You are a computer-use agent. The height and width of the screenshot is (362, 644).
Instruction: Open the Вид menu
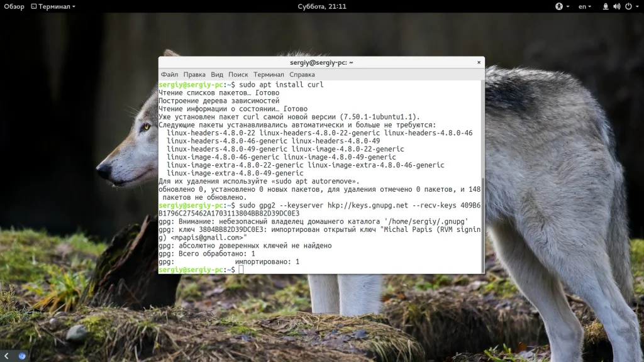(217, 75)
